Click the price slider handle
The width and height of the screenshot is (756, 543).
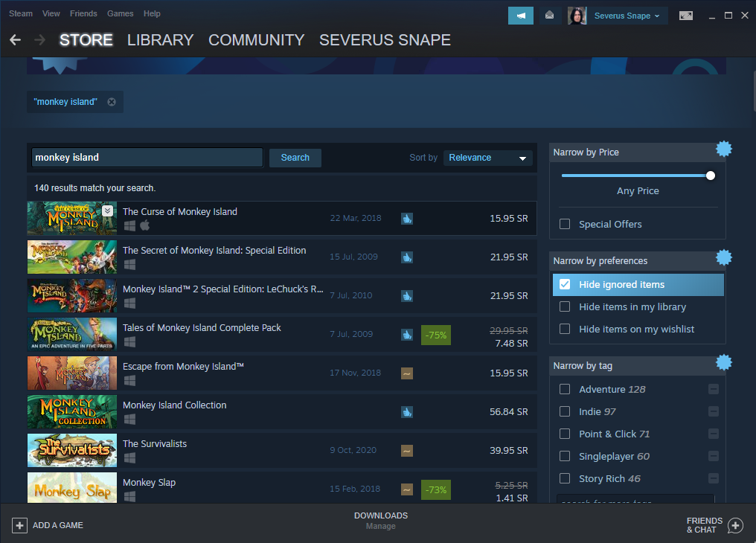point(710,176)
